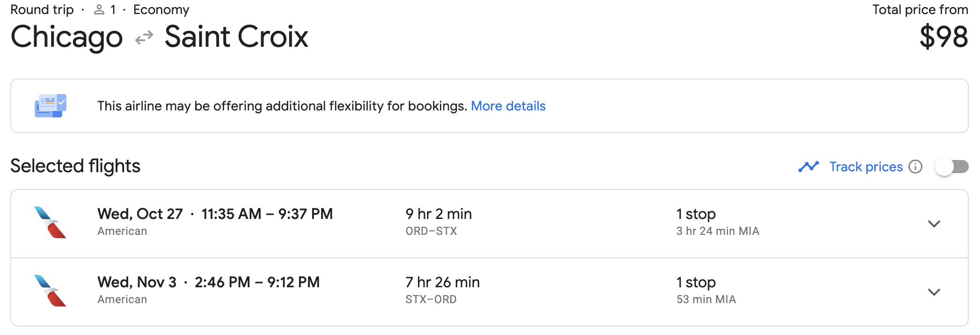Open the Track prices info tooltip icon
Viewport: 980px width, 335px height.
(x=917, y=167)
